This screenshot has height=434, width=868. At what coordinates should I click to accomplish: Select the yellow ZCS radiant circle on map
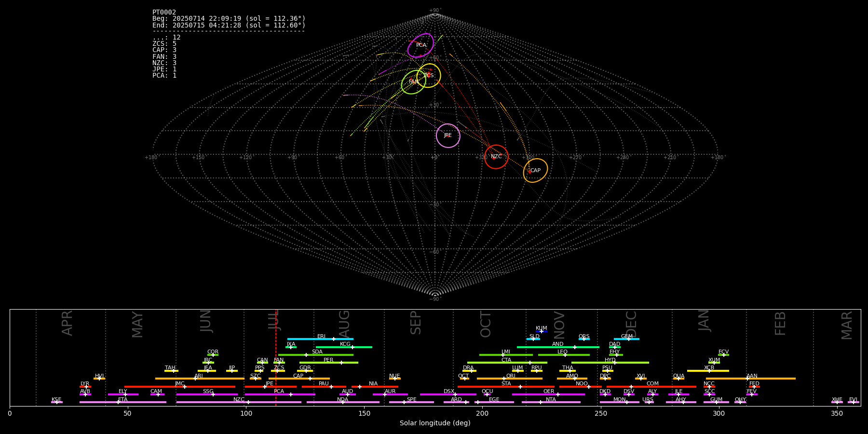click(x=428, y=75)
